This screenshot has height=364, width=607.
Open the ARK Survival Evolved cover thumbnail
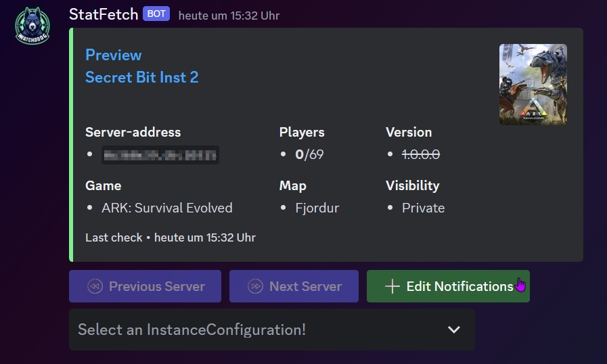coord(533,85)
